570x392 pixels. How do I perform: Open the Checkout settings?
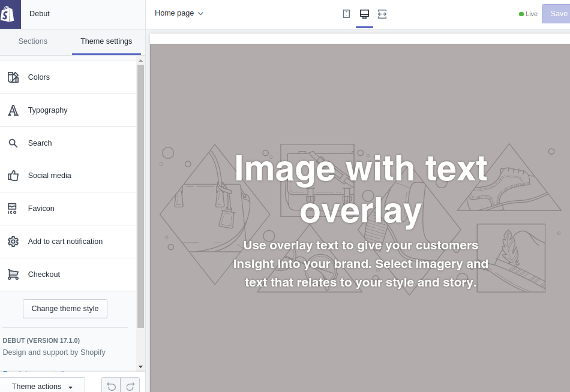[44, 274]
